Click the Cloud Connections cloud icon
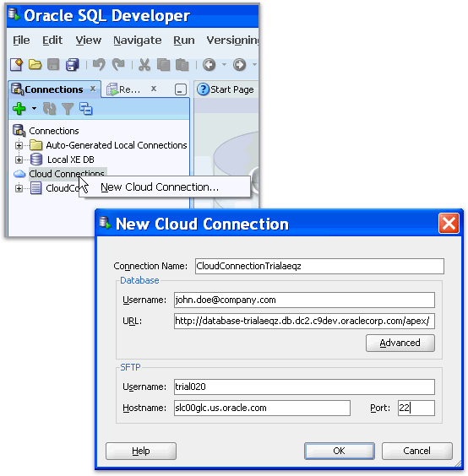The width and height of the screenshot is (468, 476). [x=19, y=174]
